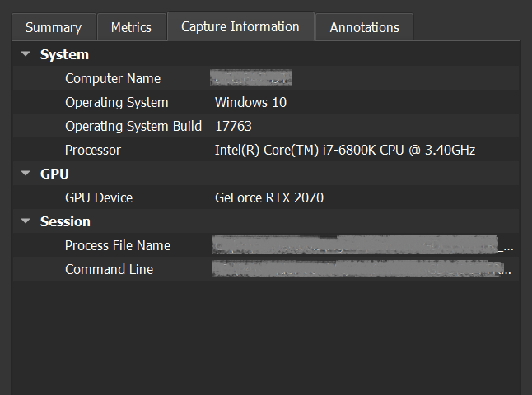Switch to the Summary tab
The height and width of the screenshot is (395, 532).
click(54, 27)
